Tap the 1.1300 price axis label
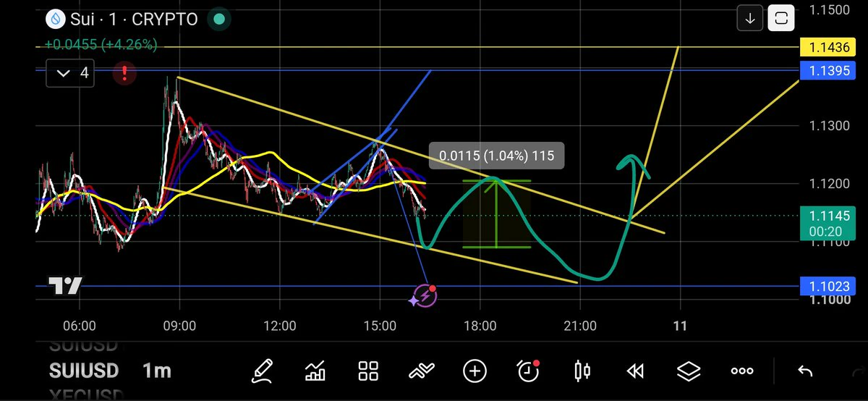 coord(829,126)
